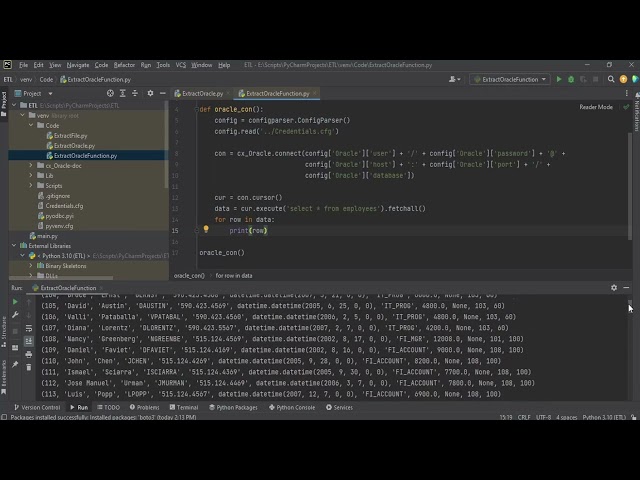The image size is (640, 480).
Task: Open Search Everywhere magnifier icon
Action: (x=611, y=79)
